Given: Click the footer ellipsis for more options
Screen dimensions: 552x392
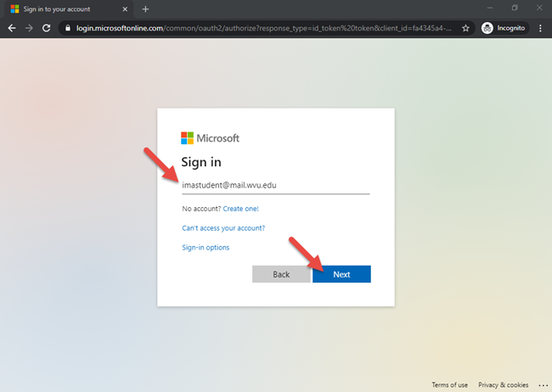Looking at the screenshot, I should [x=544, y=385].
